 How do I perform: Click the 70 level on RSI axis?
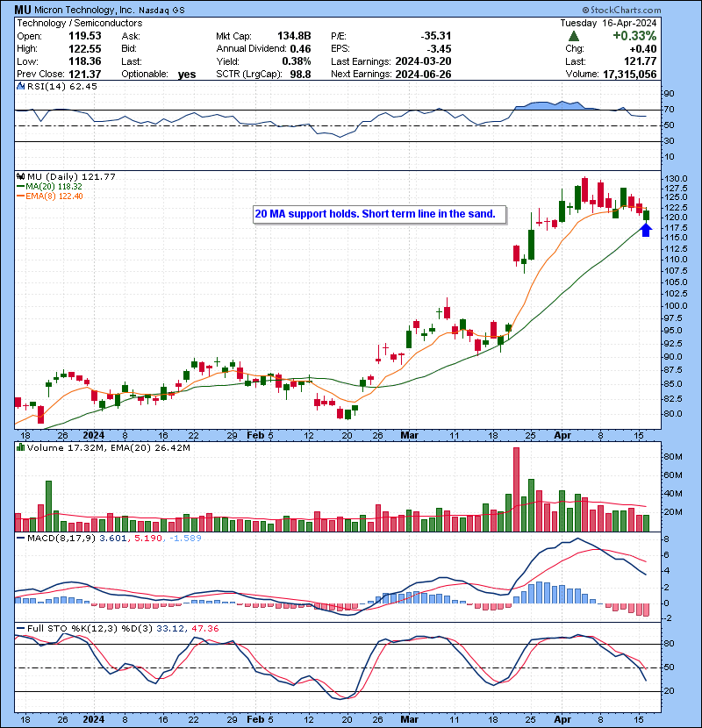(x=669, y=110)
